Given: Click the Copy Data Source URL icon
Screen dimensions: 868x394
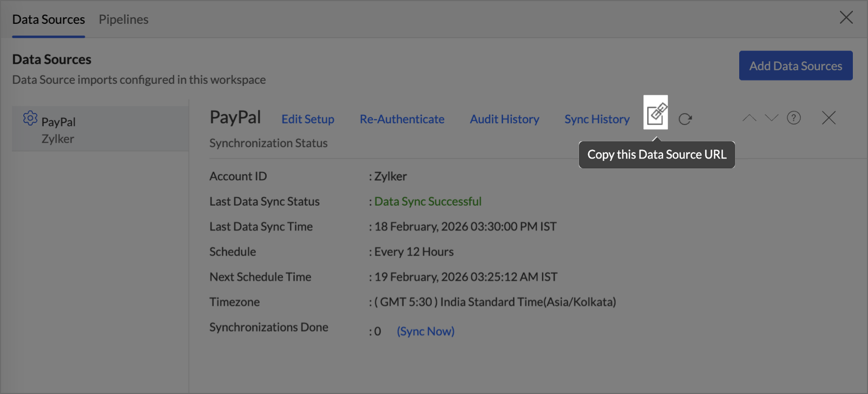Looking at the screenshot, I should [655, 113].
